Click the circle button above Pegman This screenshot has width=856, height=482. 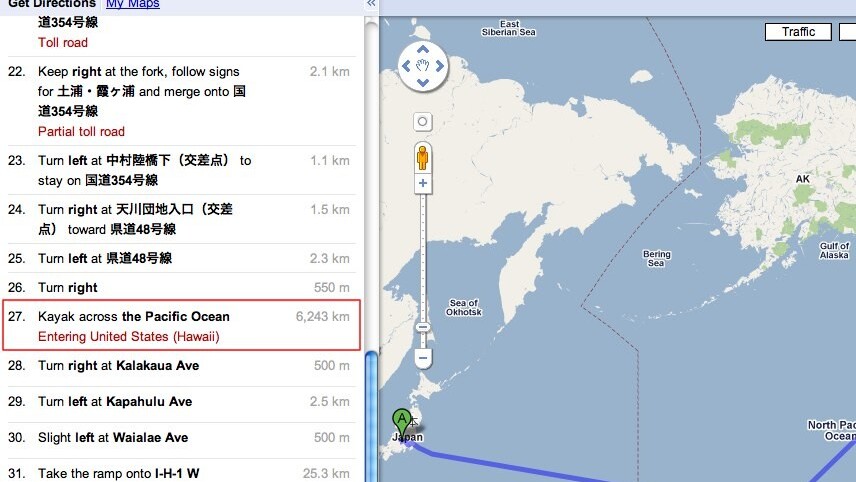(x=423, y=121)
